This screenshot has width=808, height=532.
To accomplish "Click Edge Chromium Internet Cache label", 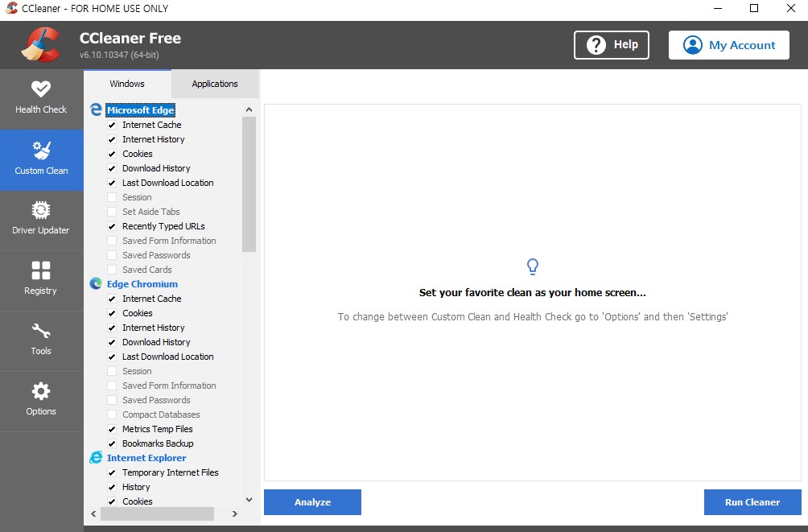I will [151, 299].
